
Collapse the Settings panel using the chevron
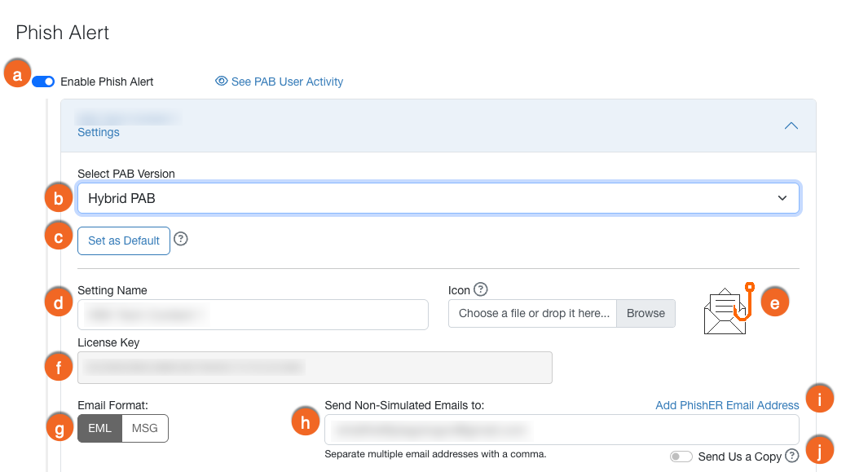(791, 126)
